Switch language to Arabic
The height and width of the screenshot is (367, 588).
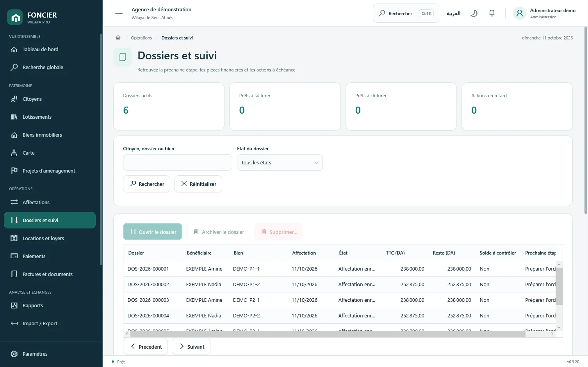point(453,13)
